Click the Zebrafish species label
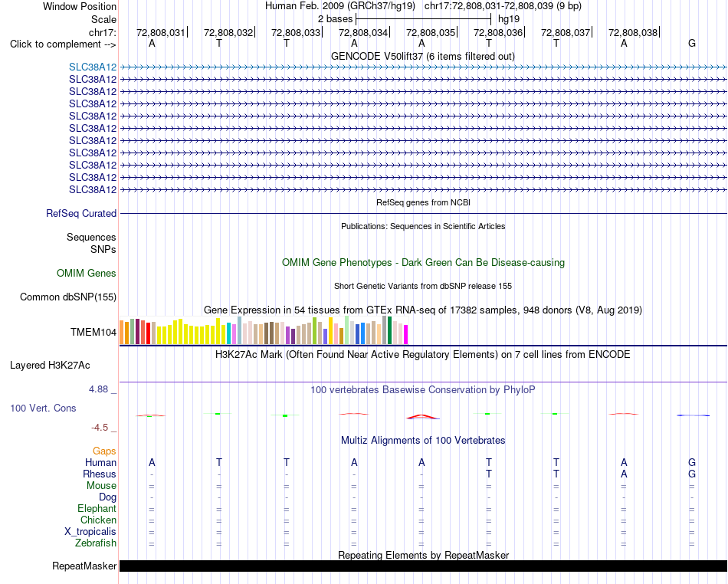The height and width of the screenshot is (584, 728). [96, 543]
